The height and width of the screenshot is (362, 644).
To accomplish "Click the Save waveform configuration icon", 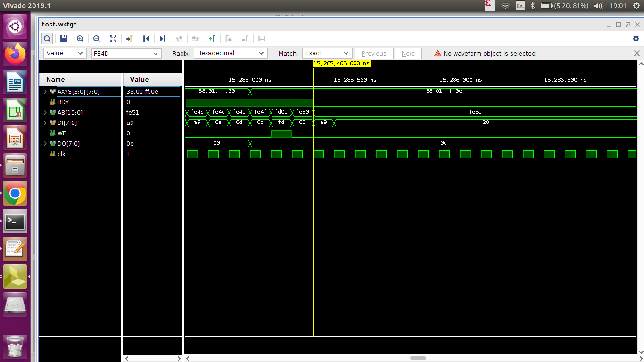I will point(64,39).
